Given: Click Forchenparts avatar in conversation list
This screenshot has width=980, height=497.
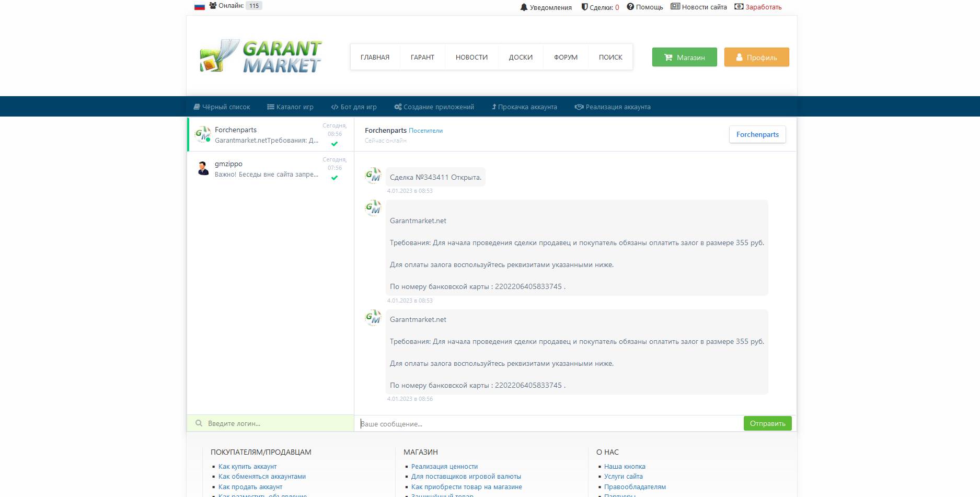Looking at the screenshot, I should click(203, 134).
